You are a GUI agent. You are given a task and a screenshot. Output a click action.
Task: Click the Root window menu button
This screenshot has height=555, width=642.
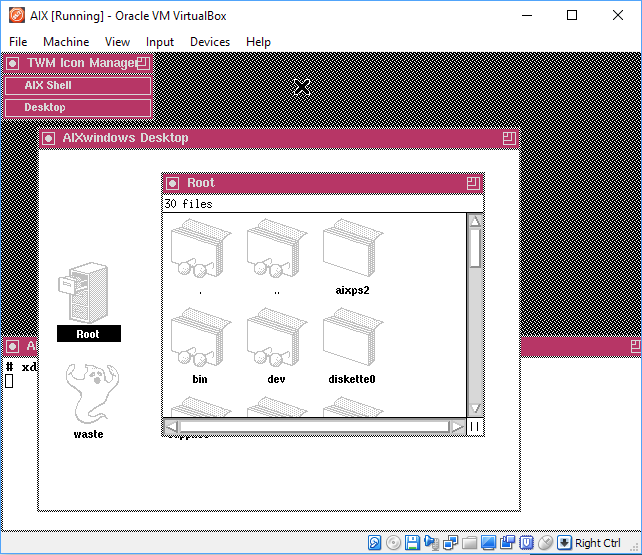coord(172,183)
